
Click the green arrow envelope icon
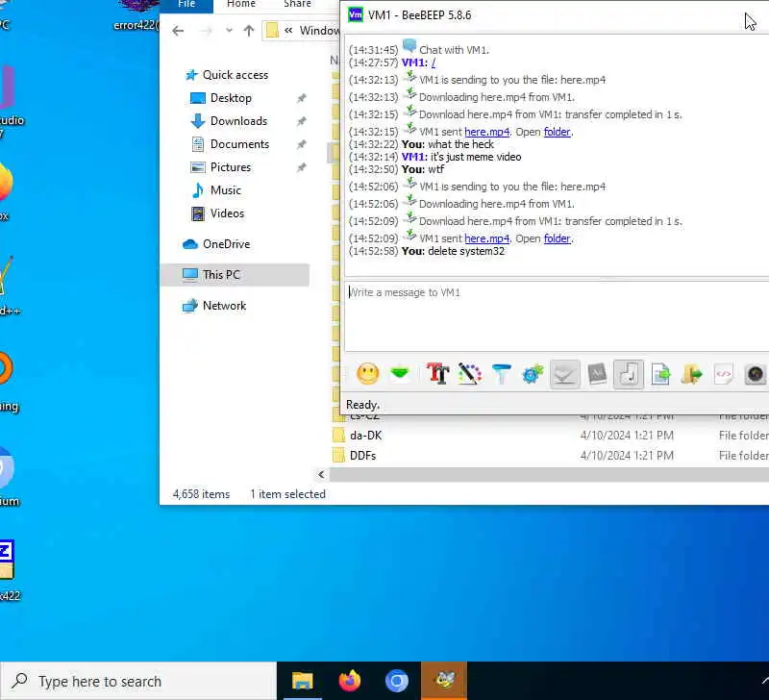tap(400, 374)
